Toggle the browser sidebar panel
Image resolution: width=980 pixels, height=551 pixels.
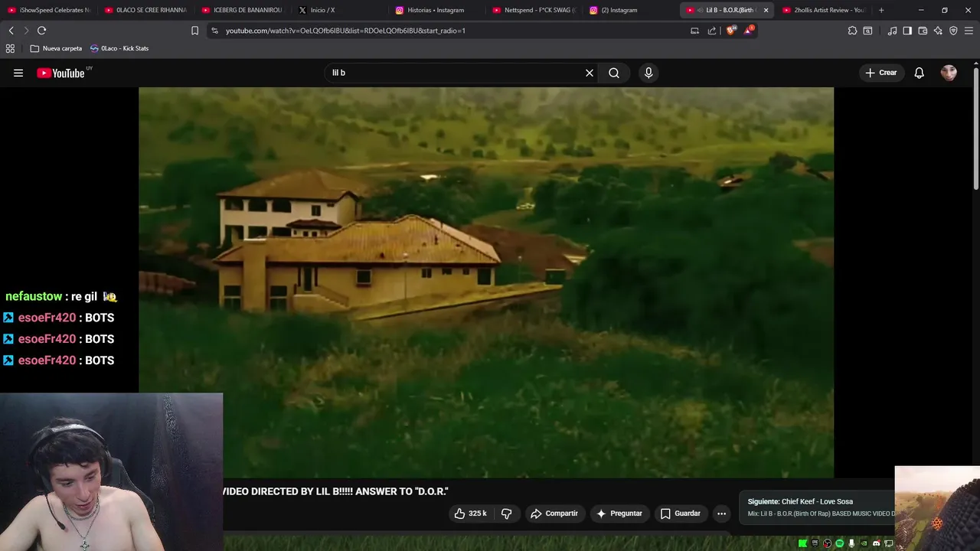pos(907,31)
